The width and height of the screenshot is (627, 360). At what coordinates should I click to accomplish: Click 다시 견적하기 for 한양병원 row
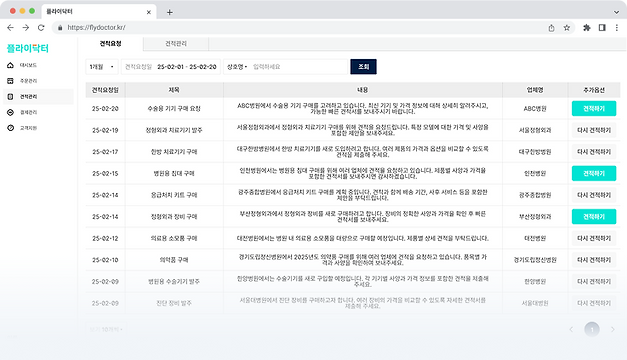point(594,282)
